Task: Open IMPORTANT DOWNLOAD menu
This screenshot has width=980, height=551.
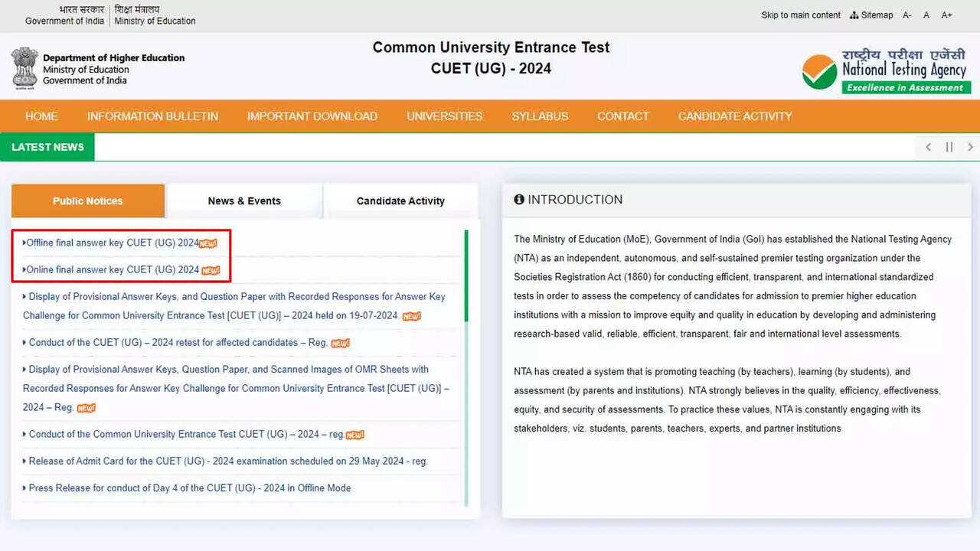Action: 312,116
